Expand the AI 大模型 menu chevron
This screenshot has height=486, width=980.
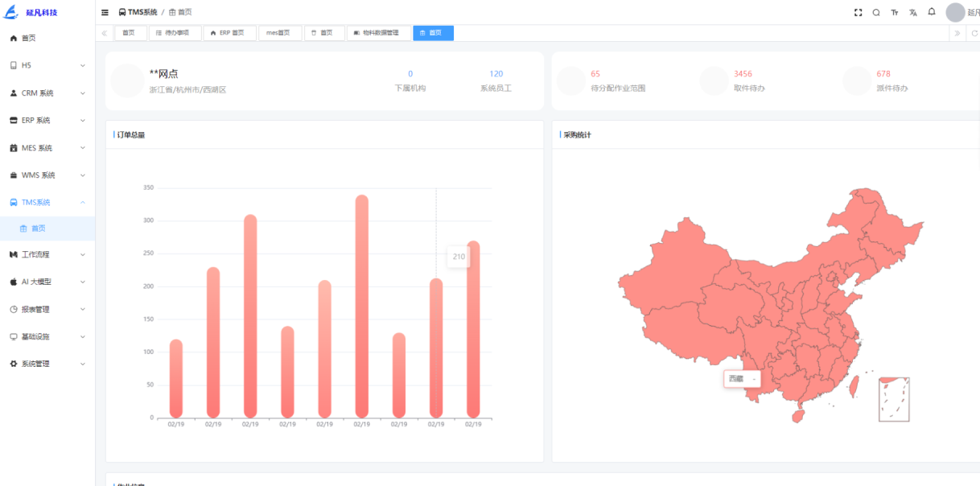click(83, 282)
